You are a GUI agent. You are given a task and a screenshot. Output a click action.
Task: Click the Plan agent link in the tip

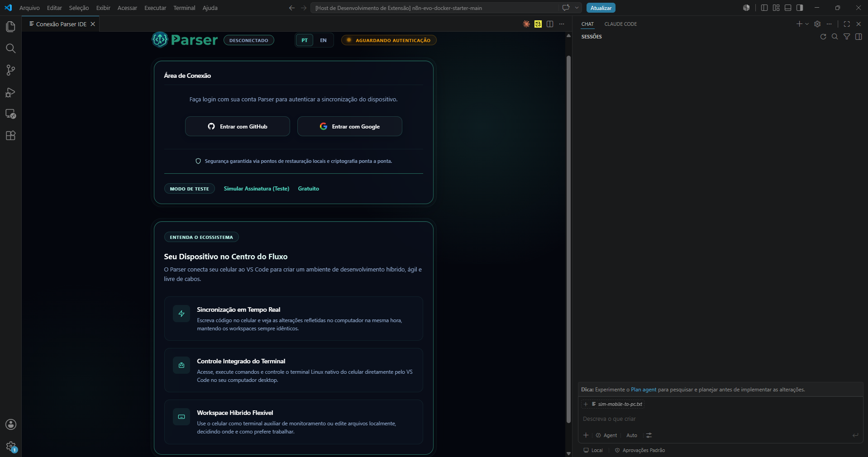(x=644, y=390)
